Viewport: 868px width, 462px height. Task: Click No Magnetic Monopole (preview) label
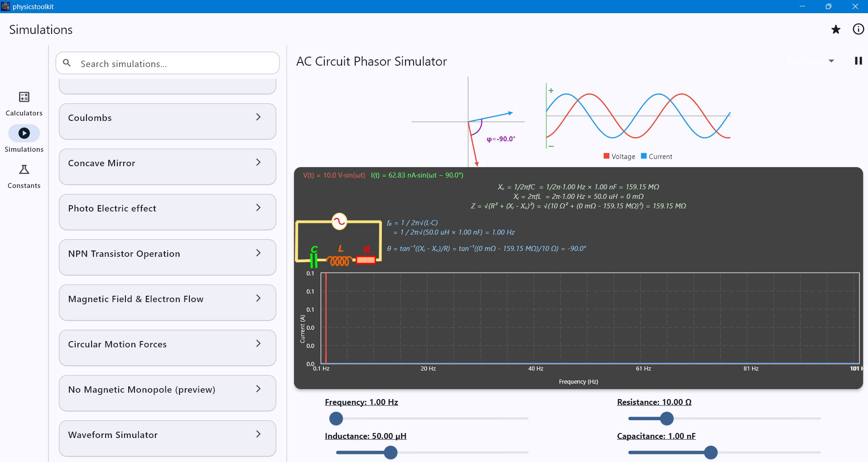coord(141,390)
